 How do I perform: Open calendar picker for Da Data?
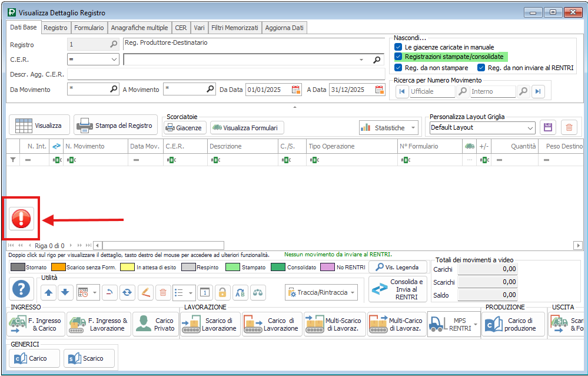pyautogui.click(x=297, y=90)
